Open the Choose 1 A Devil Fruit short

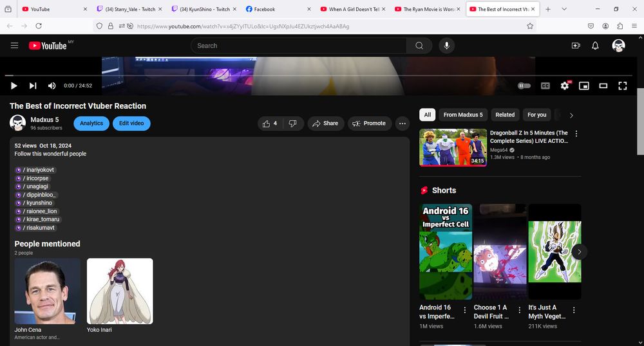click(x=500, y=251)
